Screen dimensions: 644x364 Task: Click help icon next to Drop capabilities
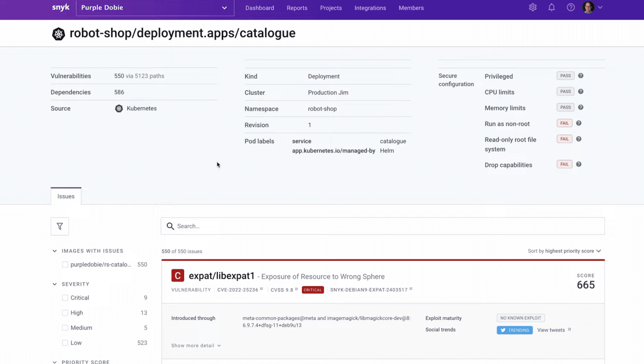(579, 164)
